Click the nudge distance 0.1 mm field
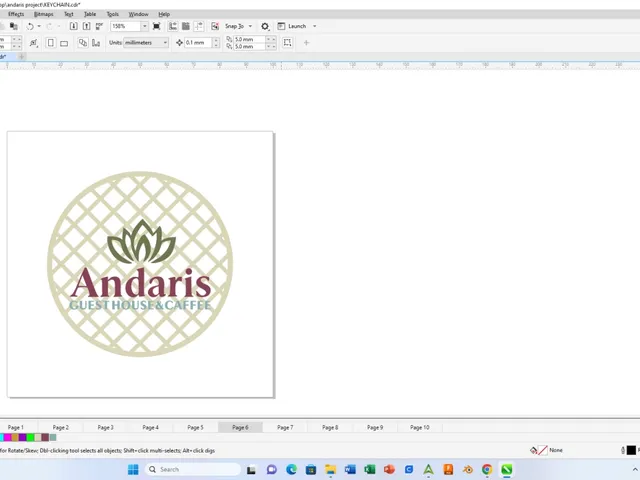The height and width of the screenshot is (480, 640). pos(198,42)
